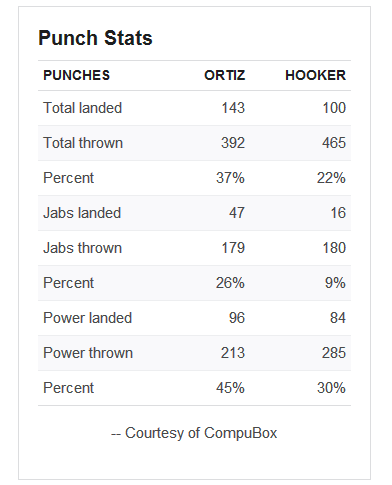Click the Punch Stats heading
392x485 pixels.
point(95,38)
